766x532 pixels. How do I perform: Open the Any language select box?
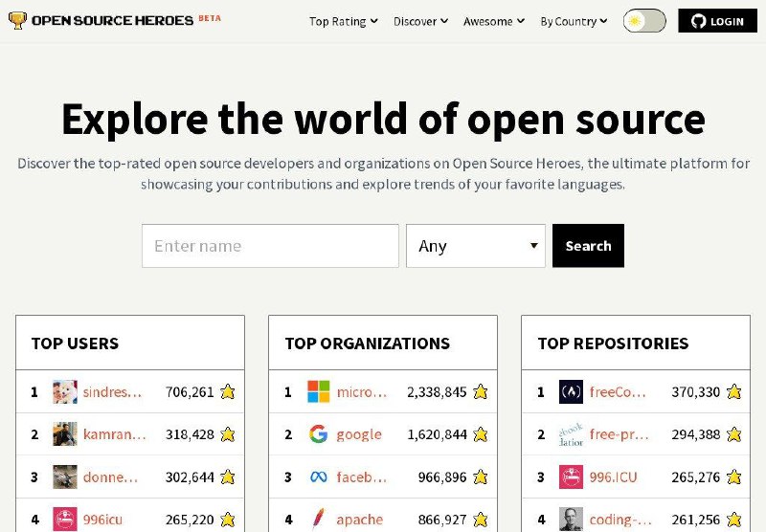[476, 246]
